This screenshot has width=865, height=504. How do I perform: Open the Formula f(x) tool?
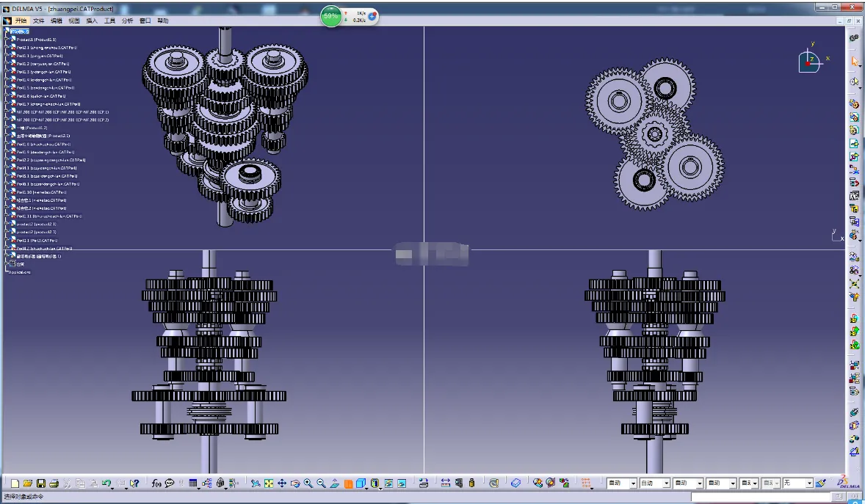[156, 483]
